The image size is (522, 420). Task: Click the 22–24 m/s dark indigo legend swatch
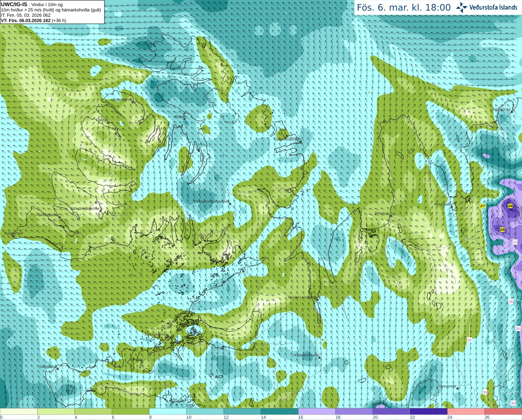click(429, 411)
